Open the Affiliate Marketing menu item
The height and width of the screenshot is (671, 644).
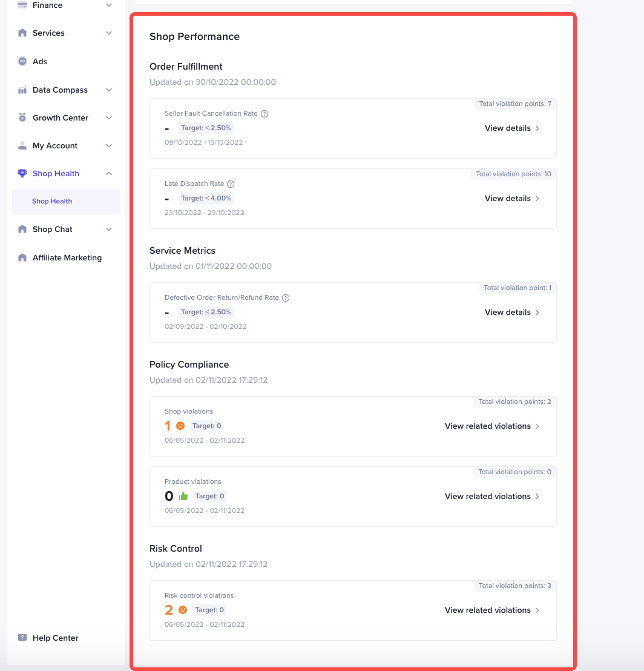(x=67, y=257)
